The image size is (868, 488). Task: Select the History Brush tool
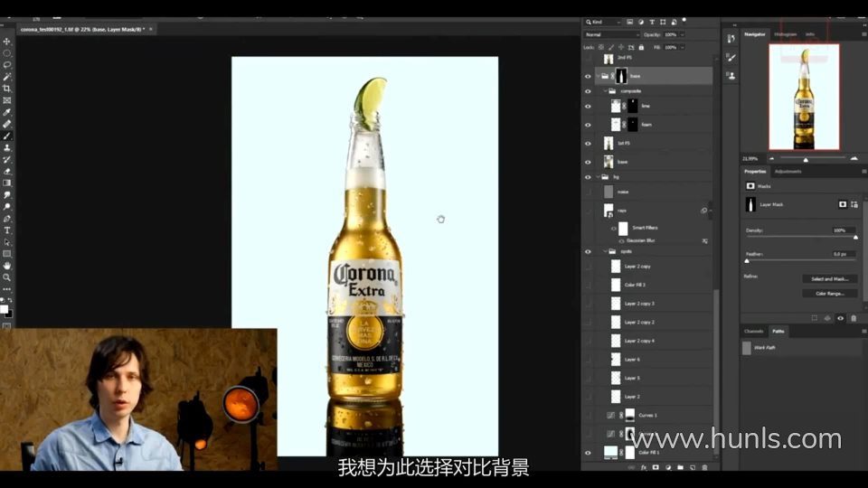[6, 159]
